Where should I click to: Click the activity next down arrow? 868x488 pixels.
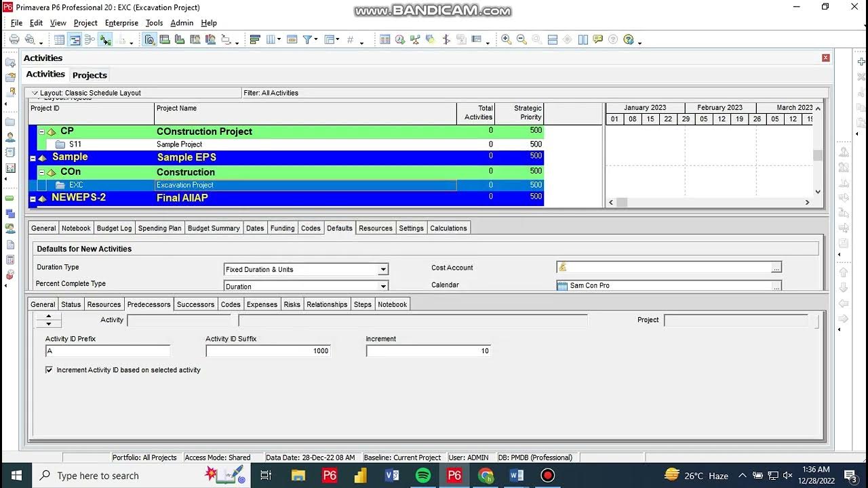point(48,323)
